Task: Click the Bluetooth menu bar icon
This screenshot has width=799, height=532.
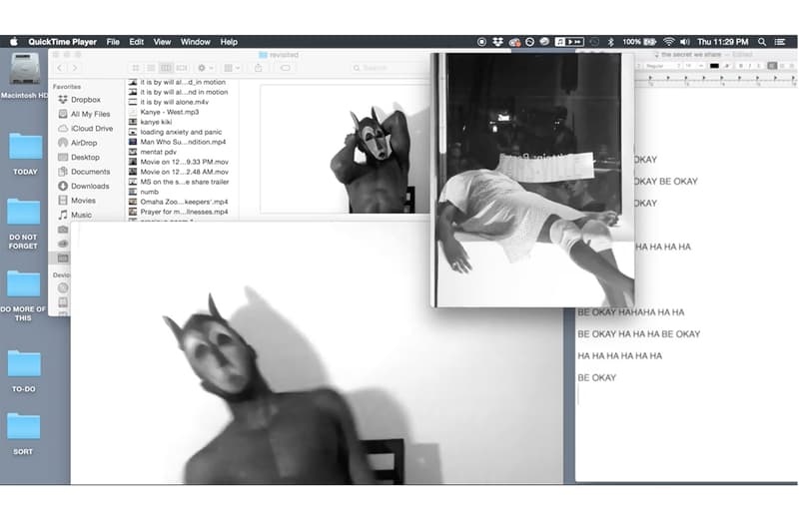Action: pos(611,42)
